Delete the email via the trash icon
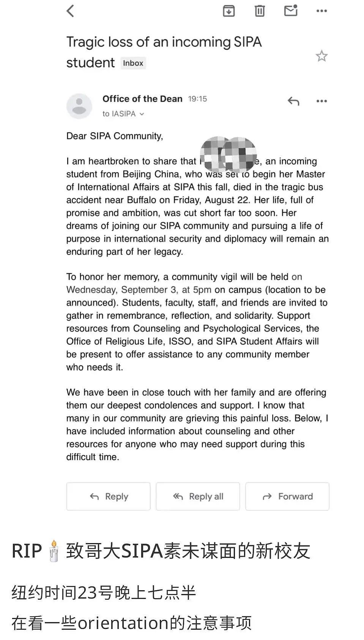 [260, 11]
